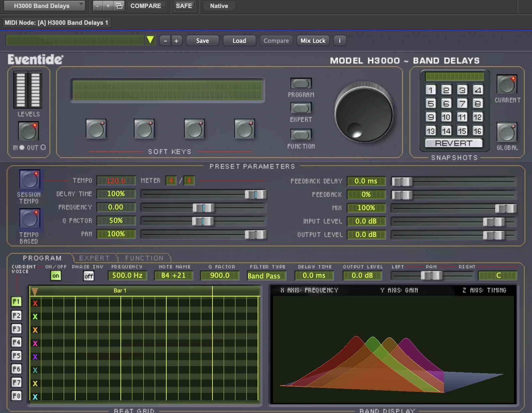
Task: Select voice F8 in beat grid
Action: [16, 396]
